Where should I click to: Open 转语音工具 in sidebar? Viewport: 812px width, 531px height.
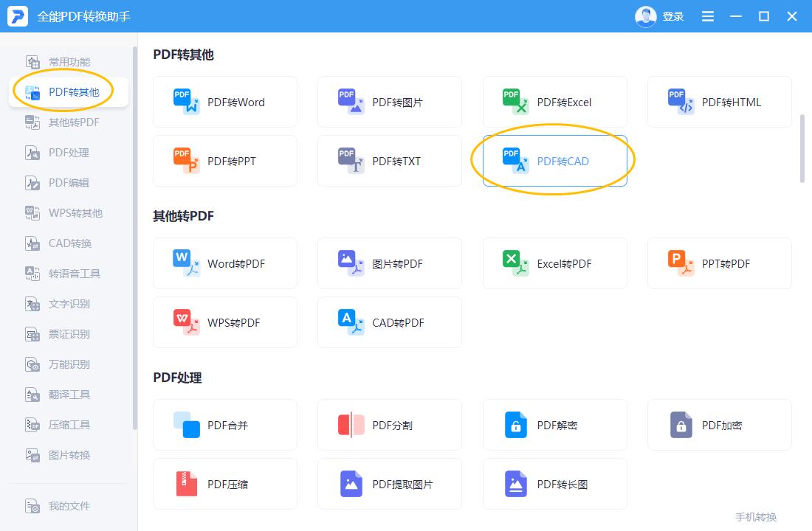click(69, 274)
